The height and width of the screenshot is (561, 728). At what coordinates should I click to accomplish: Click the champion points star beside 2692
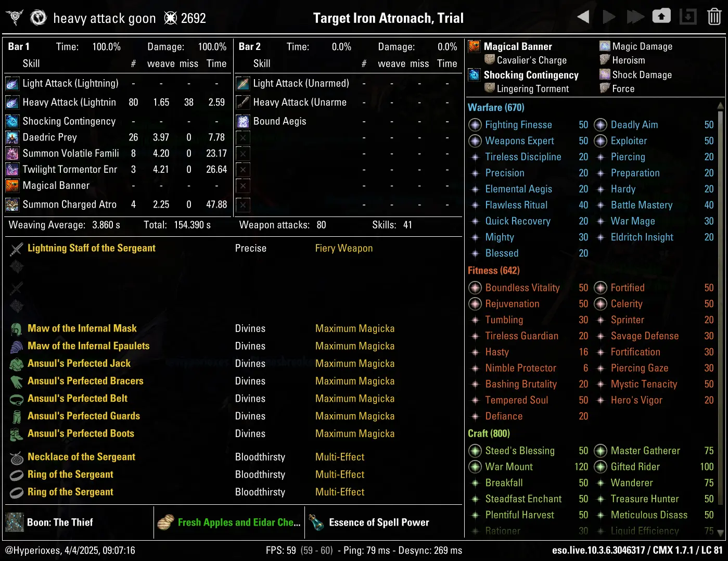[171, 18]
